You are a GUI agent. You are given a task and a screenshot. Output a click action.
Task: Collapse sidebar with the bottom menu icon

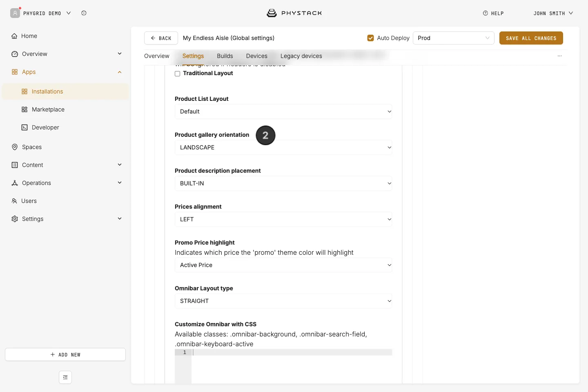(65, 377)
